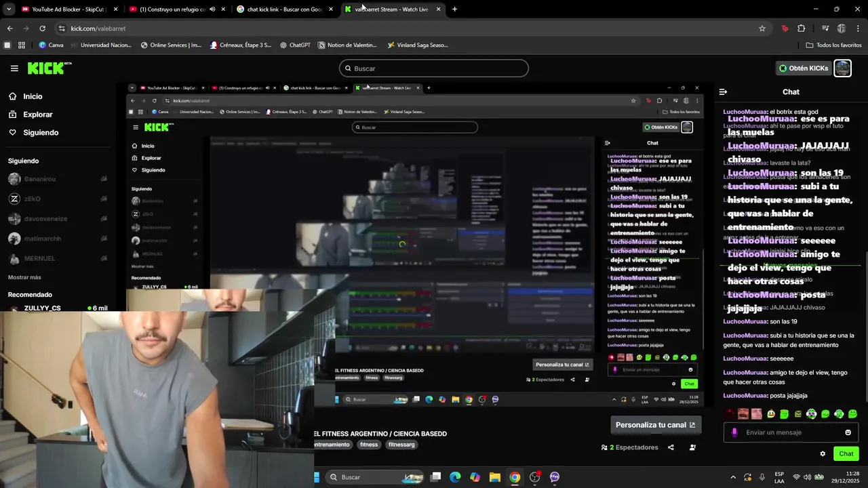Click the green KICK logo

pyautogui.click(x=50, y=68)
